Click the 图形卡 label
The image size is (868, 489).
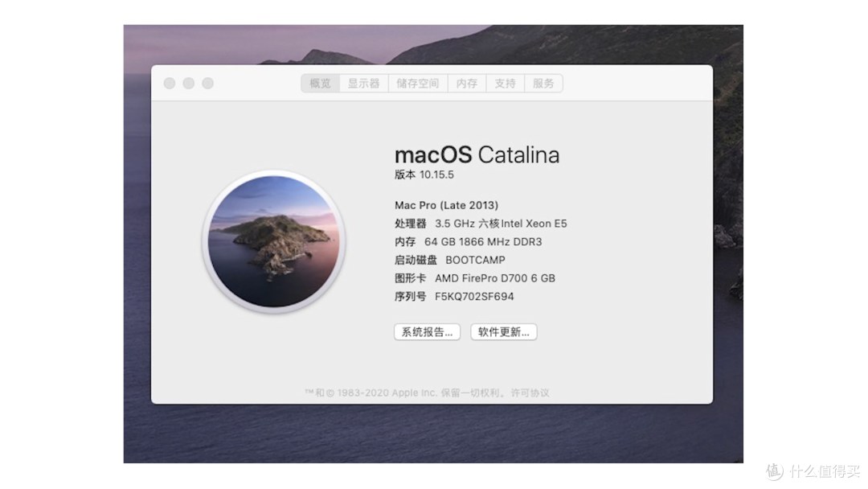click(x=410, y=278)
